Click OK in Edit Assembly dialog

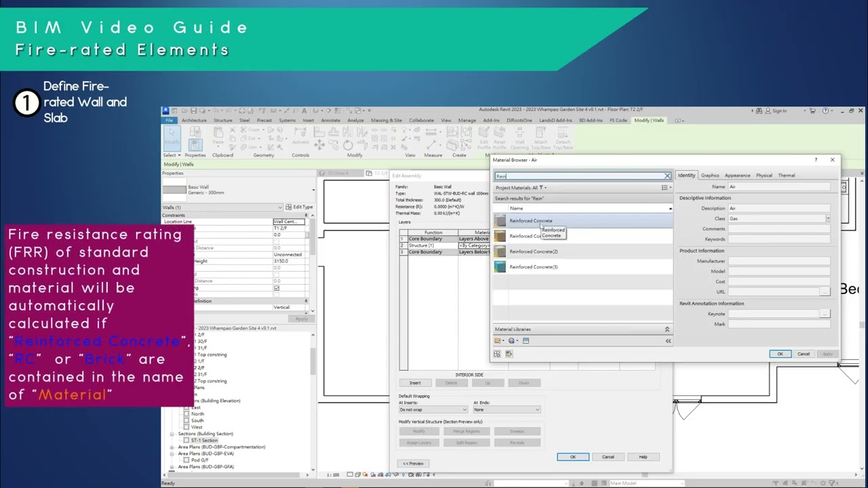[573, 457]
